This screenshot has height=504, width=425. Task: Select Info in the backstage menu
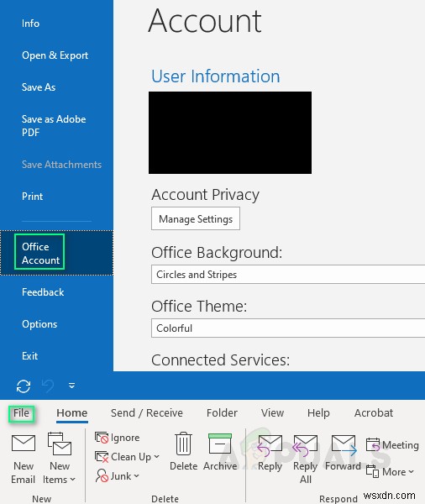click(30, 24)
